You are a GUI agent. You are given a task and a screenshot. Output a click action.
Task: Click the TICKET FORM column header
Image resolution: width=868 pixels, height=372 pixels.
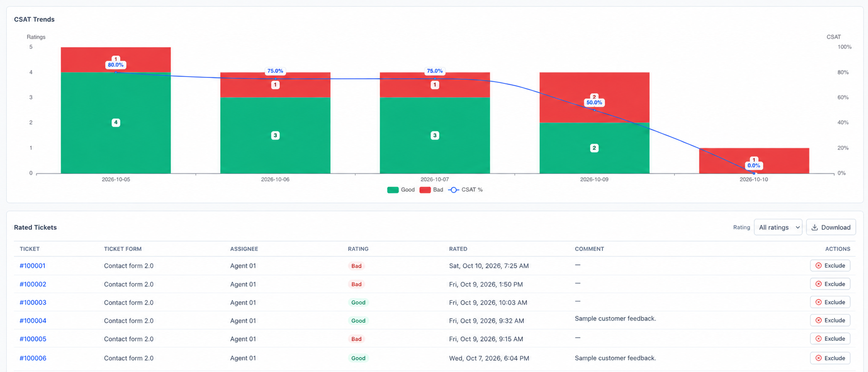click(123, 249)
